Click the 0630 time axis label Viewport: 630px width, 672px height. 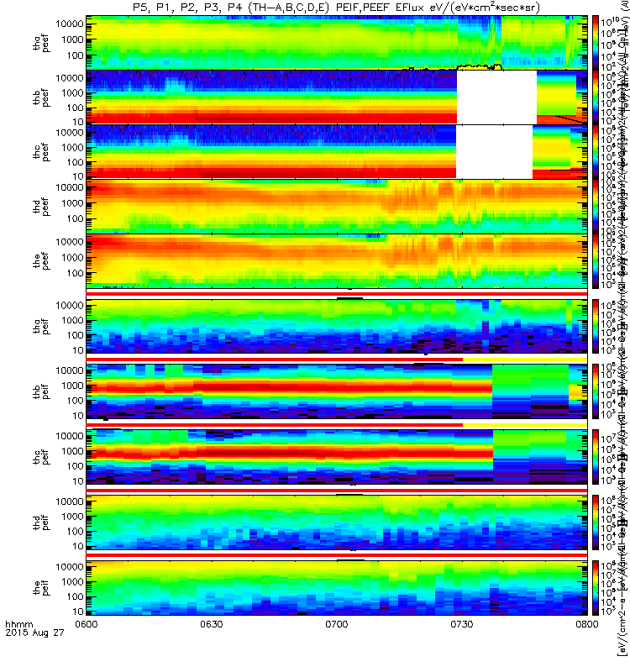[212, 624]
